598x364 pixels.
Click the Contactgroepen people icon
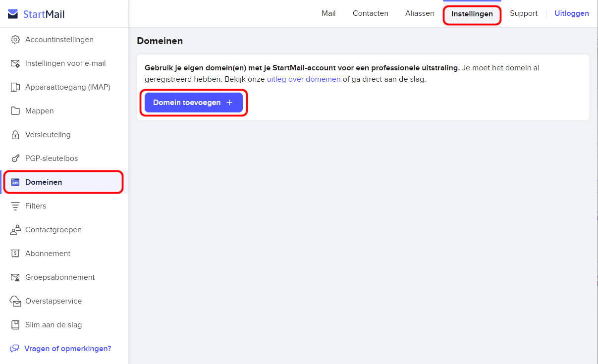coord(15,230)
